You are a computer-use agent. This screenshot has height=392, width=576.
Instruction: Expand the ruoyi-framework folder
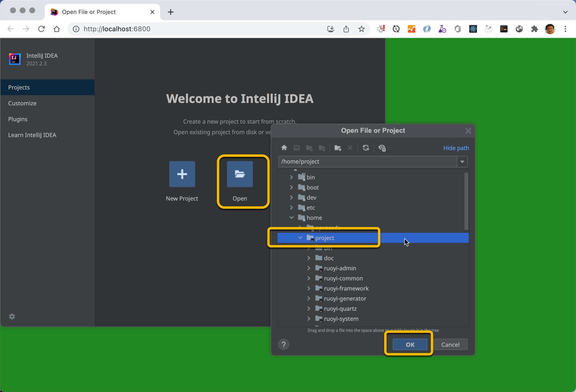309,288
